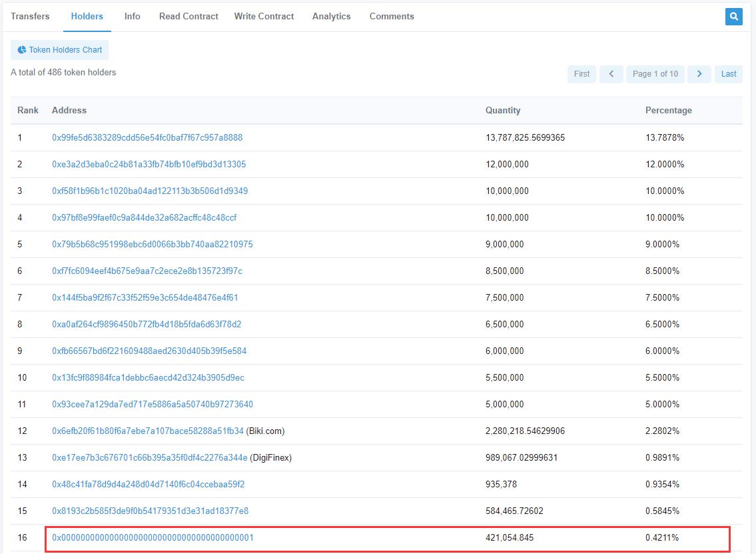Open the Comments tab
This screenshot has width=756, height=554.
[392, 17]
